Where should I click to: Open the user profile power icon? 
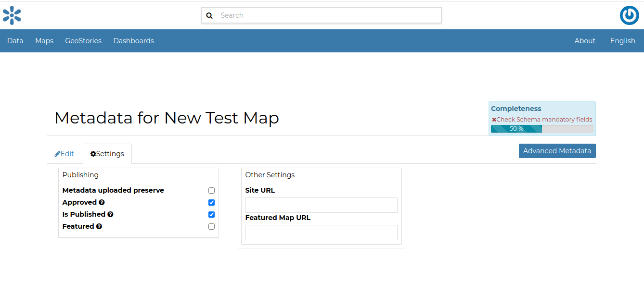(629, 15)
